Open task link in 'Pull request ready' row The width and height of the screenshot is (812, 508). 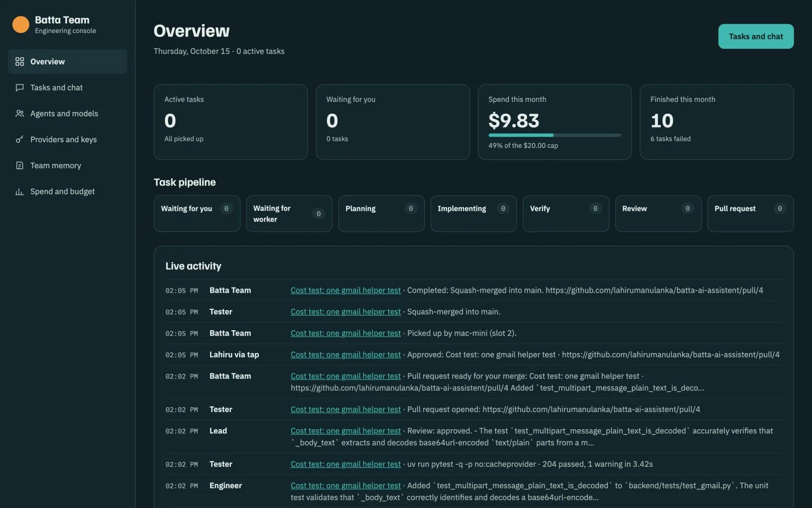pos(346,376)
